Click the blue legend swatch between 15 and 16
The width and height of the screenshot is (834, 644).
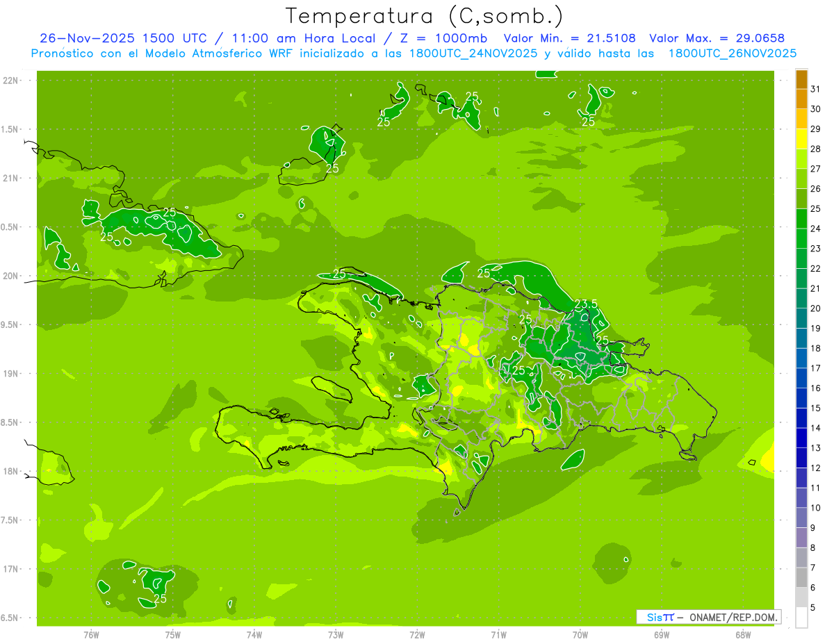[801, 398]
